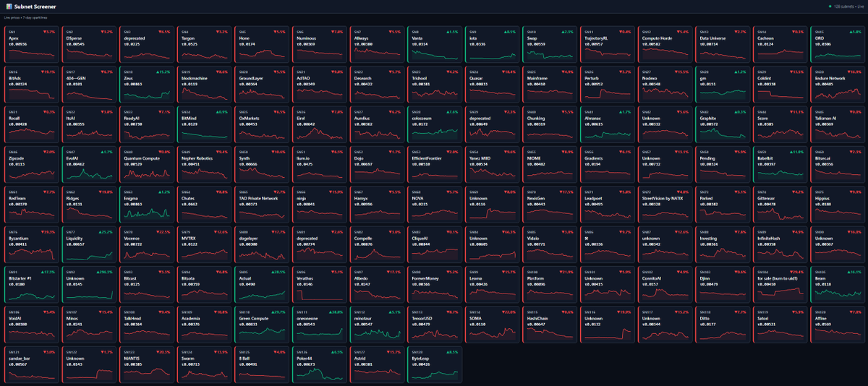The width and height of the screenshot is (868, 386).
Task: Select the Hippius SN75 card
Action: [x=837, y=205]
